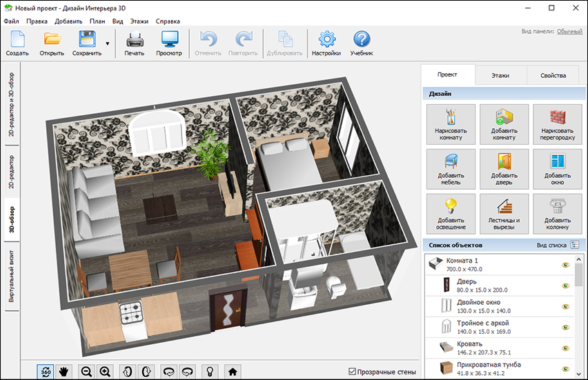The image size is (588, 380).
Task: Open the Сохранить dropdown arrow
Action: pyautogui.click(x=108, y=43)
